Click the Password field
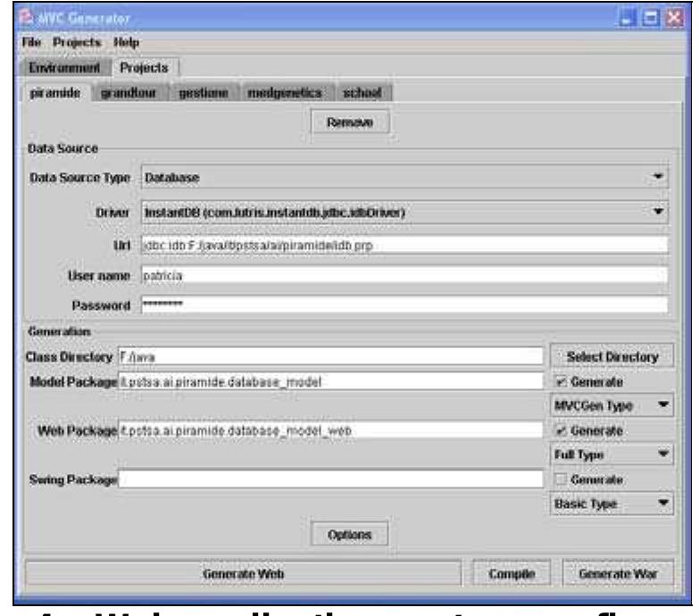This screenshot has width=699, height=616. tap(404, 305)
